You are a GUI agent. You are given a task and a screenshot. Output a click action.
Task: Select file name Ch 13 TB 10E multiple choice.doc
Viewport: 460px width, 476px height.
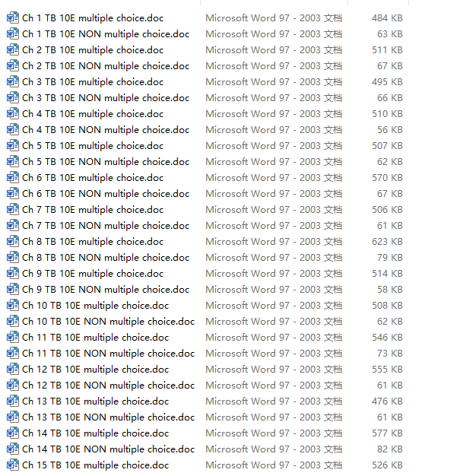pyautogui.click(x=95, y=401)
